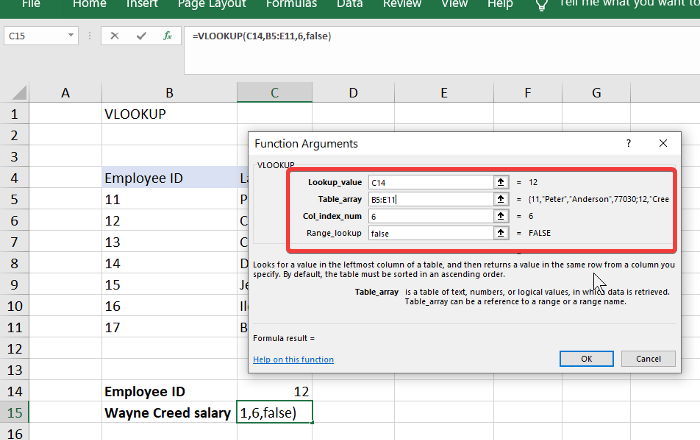The image size is (700, 440).
Task: Click OK in Function Arguments
Action: (586, 359)
